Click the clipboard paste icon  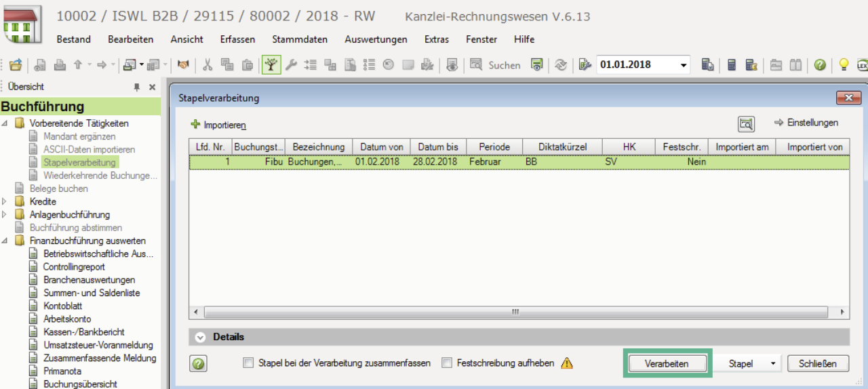248,65
